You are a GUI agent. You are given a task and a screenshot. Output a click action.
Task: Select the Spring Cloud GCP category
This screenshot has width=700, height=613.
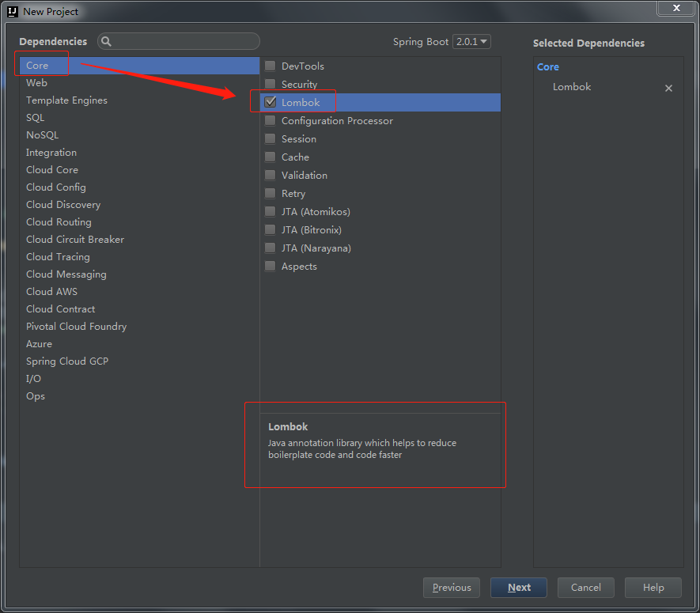[x=139, y=361]
